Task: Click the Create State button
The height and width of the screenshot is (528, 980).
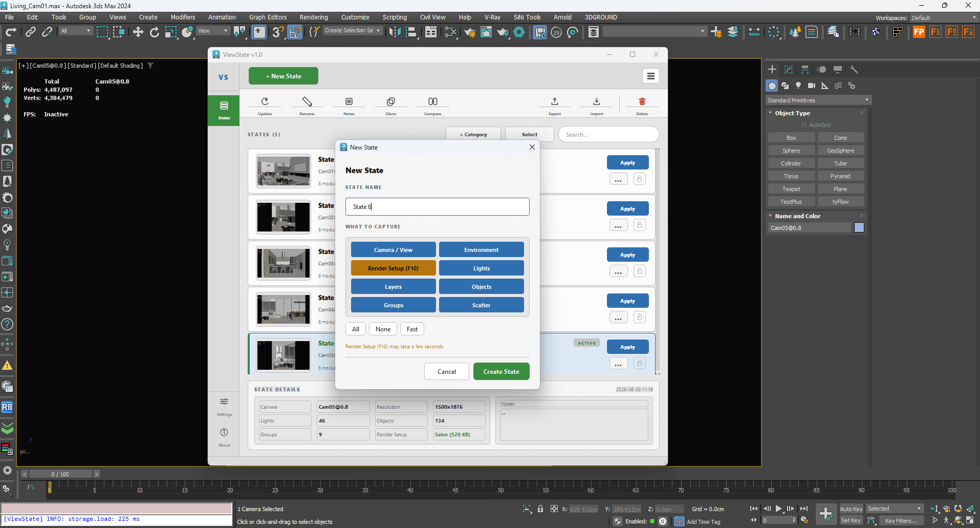Action: (x=501, y=372)
